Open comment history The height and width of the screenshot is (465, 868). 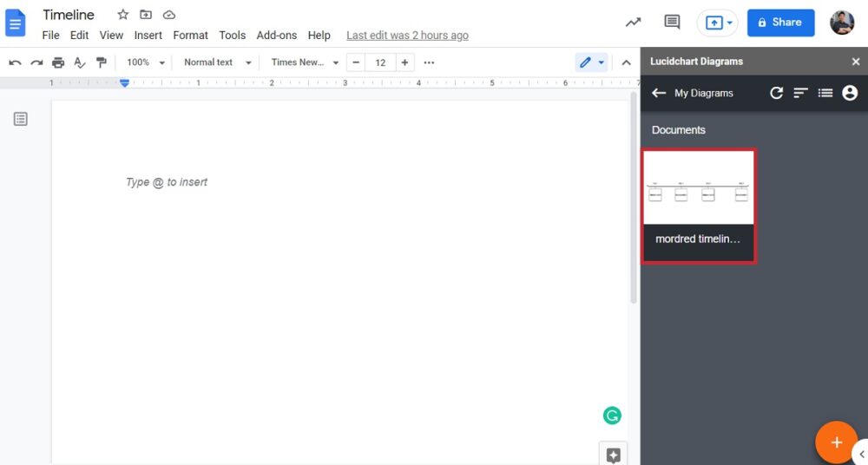tap(672, 23)
